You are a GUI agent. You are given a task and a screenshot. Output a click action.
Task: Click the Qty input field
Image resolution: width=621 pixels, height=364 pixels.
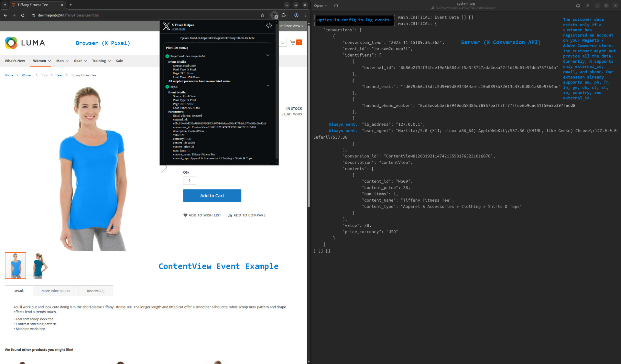click(190, 180)
